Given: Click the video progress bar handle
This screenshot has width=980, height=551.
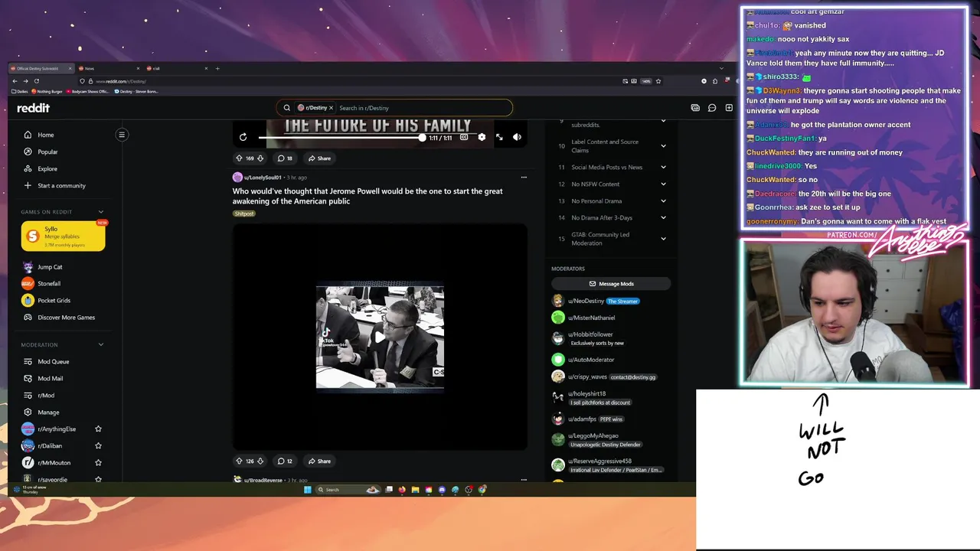Looking at the screenshot, I should (422, 137).
